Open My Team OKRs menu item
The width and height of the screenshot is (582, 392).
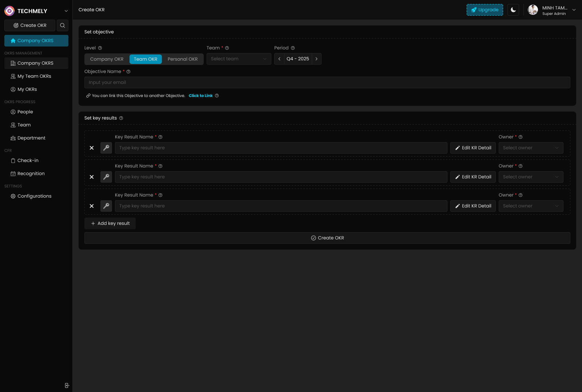pyautogui.click(x=36, y=76)
